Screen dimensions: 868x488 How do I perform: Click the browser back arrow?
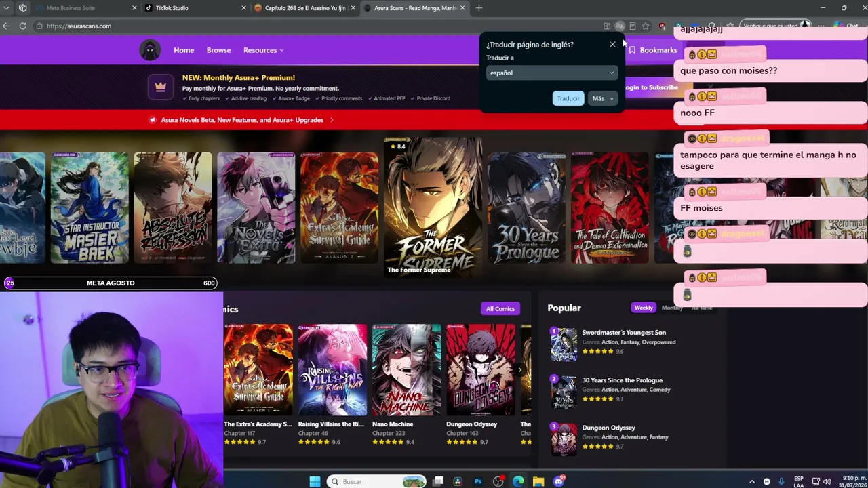click(x=6, y=26)
